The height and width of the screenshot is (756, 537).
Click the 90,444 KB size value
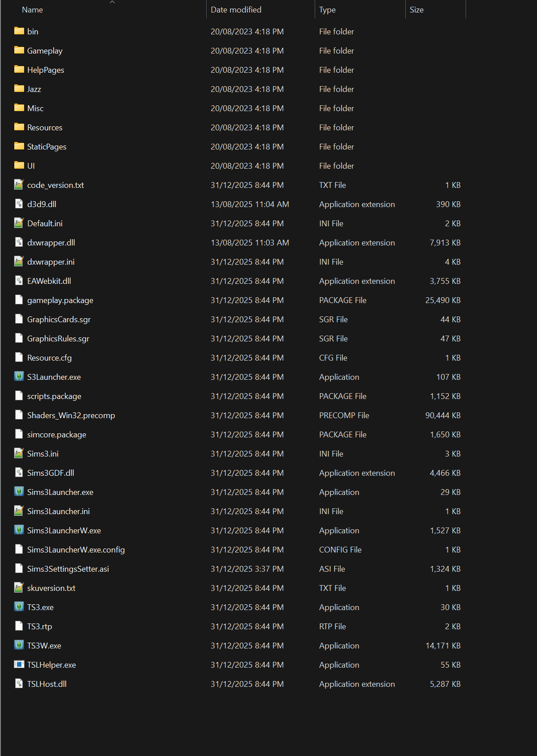tap(443, 415)
